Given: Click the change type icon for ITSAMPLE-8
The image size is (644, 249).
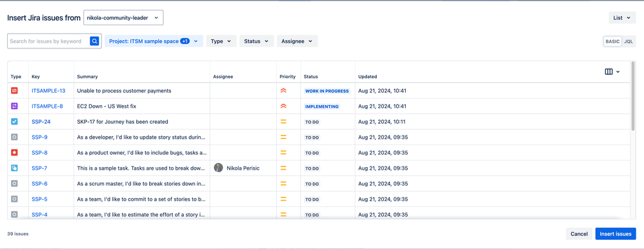Looking at the screenshot, I should (x=14, y=106).
